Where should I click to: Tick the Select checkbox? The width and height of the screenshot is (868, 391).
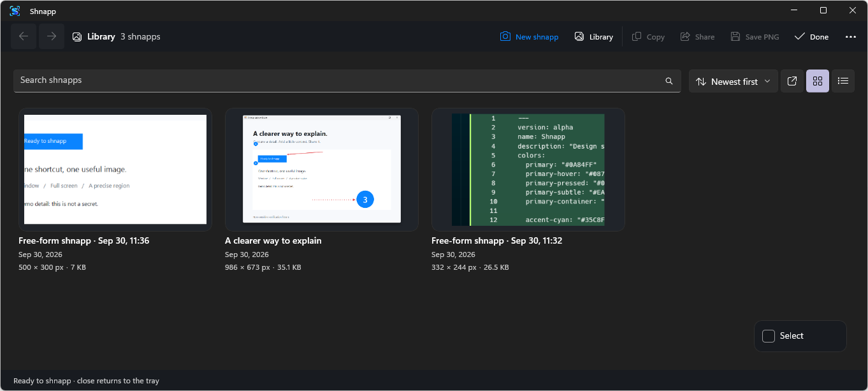[769, 336]
